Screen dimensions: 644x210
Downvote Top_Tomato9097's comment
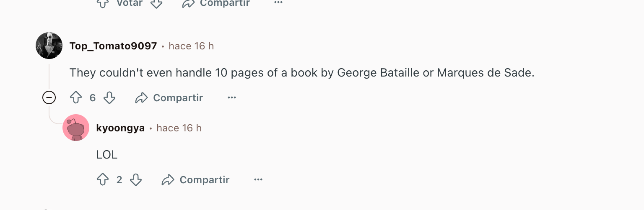(x=109, y=98)
